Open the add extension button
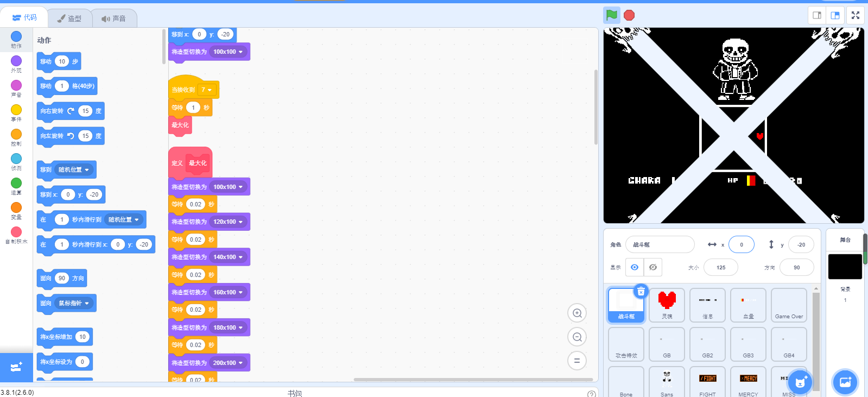 click(16, 367)
